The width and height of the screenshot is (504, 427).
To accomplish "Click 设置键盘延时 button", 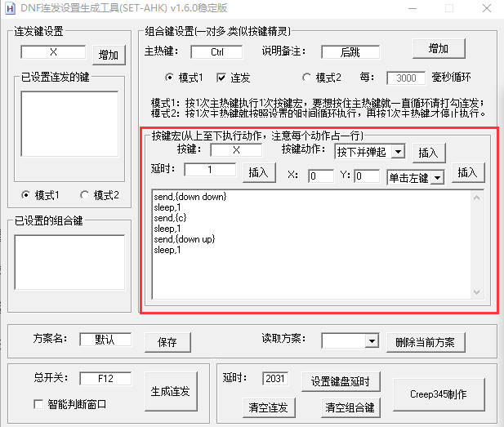I will click(341, 382).
